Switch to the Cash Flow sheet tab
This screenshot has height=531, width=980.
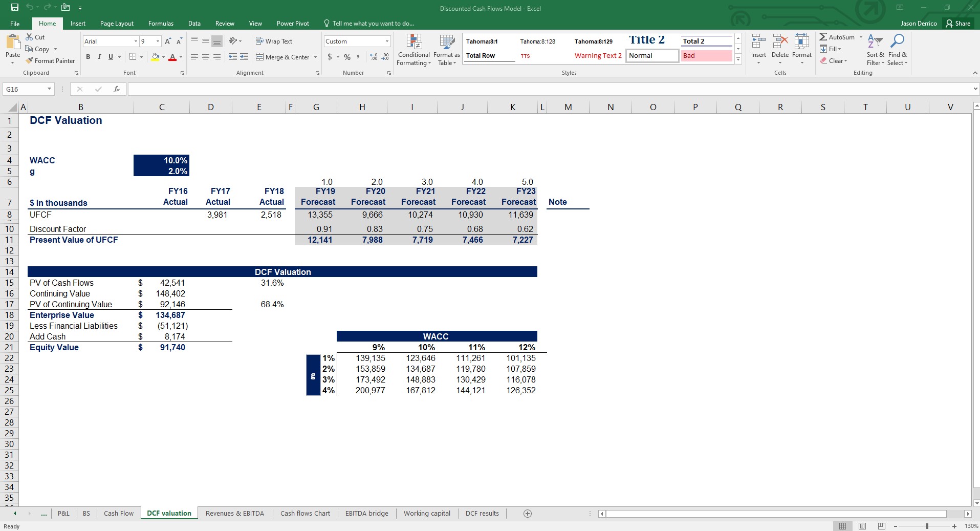[119, 514]
